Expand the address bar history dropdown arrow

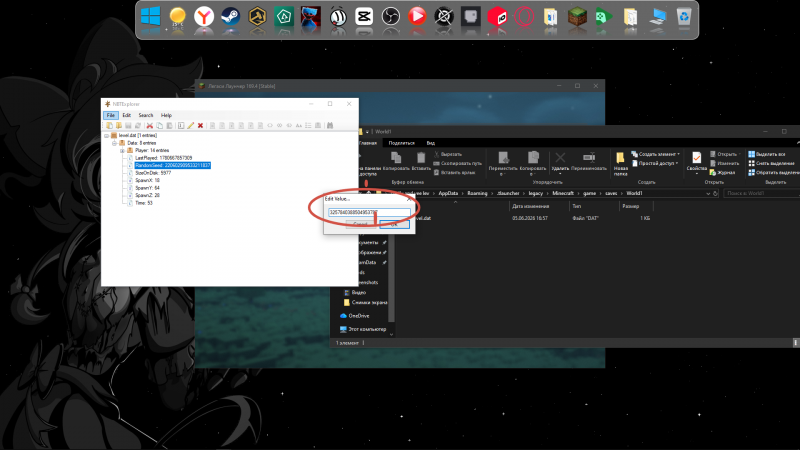click(708, 194)
